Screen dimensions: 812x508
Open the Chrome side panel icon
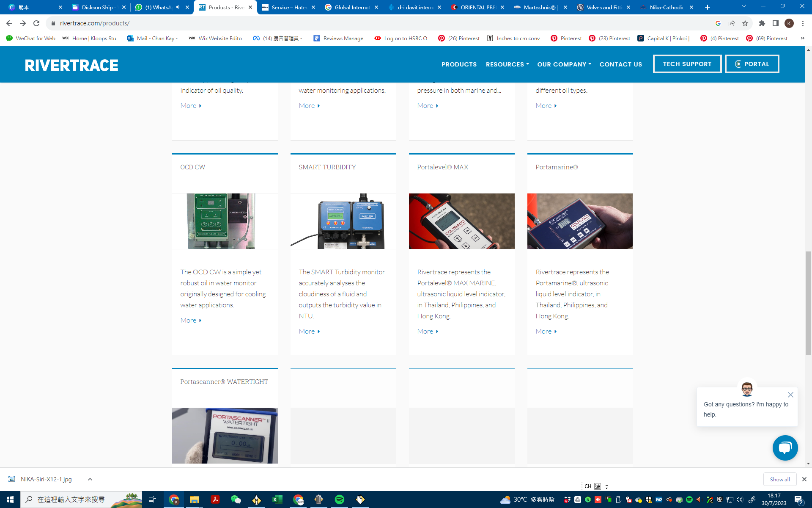click(775, 23)
